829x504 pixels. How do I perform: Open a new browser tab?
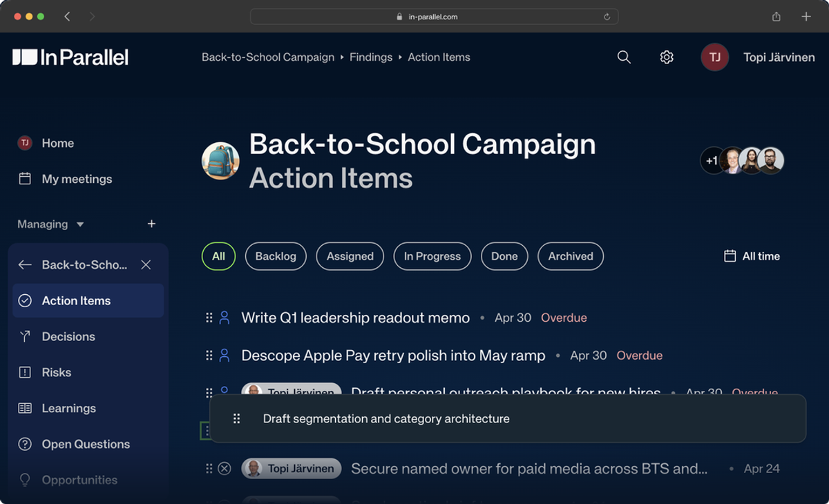(806, 17)
